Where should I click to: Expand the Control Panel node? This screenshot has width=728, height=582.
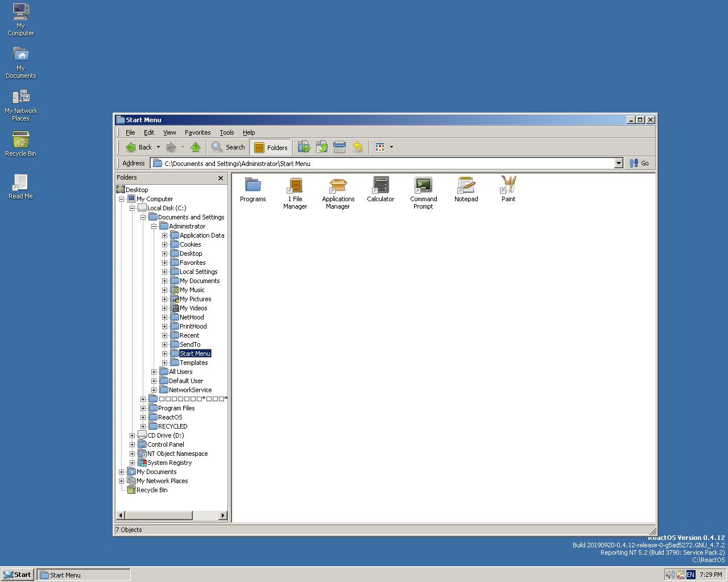point(132,444)
